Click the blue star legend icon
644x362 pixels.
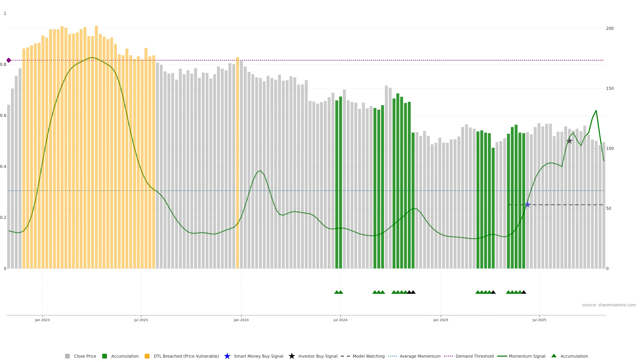tap(227, 356)
